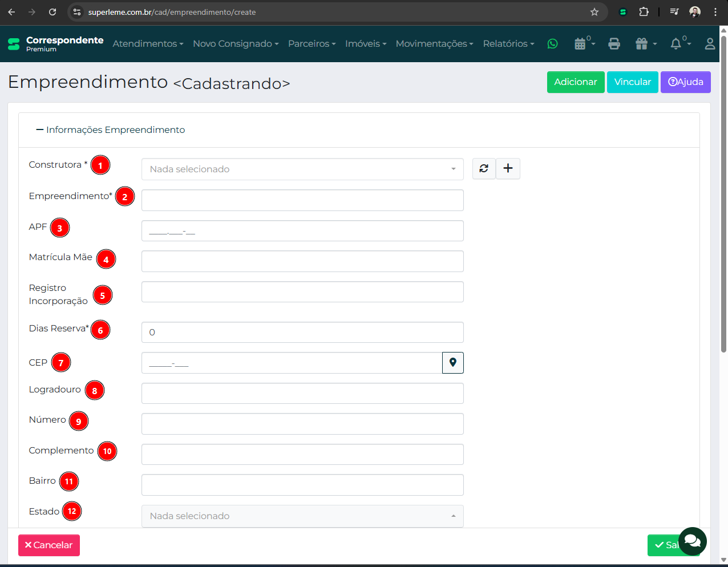
Task: Open the live chat bubble
Action: pyautogui.click(x=692, y=541)
